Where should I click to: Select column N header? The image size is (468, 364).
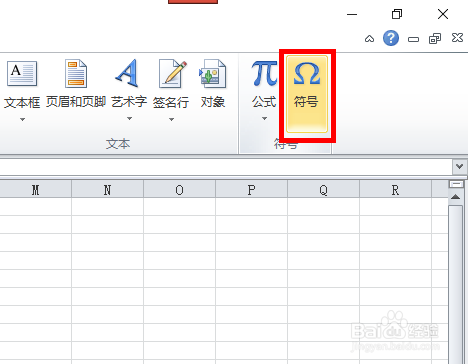(x=107, y=190)
